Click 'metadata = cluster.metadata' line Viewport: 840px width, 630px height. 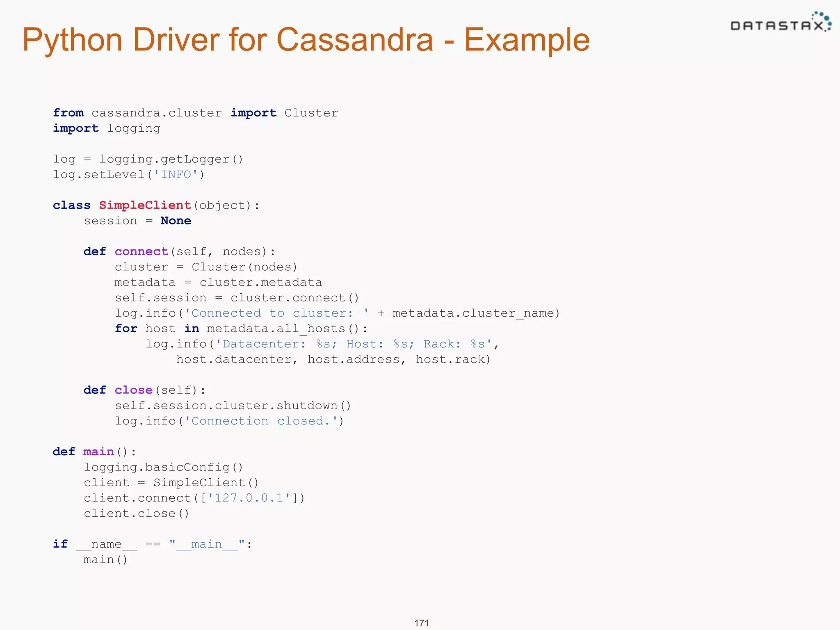click(218, 283)
